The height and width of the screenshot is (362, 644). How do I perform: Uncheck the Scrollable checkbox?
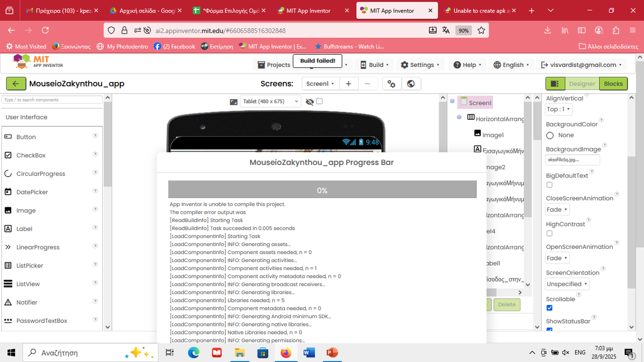click(549, 308)
